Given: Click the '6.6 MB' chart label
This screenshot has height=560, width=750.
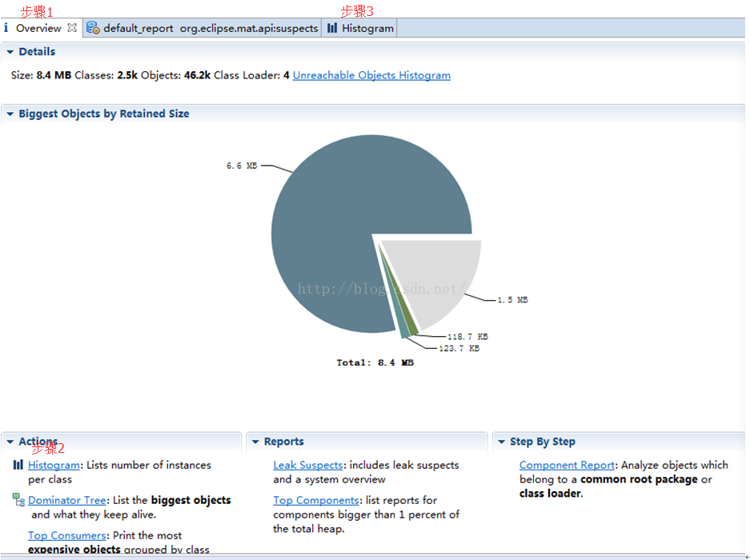Looking at the screenshot, I should coord(242,166).
